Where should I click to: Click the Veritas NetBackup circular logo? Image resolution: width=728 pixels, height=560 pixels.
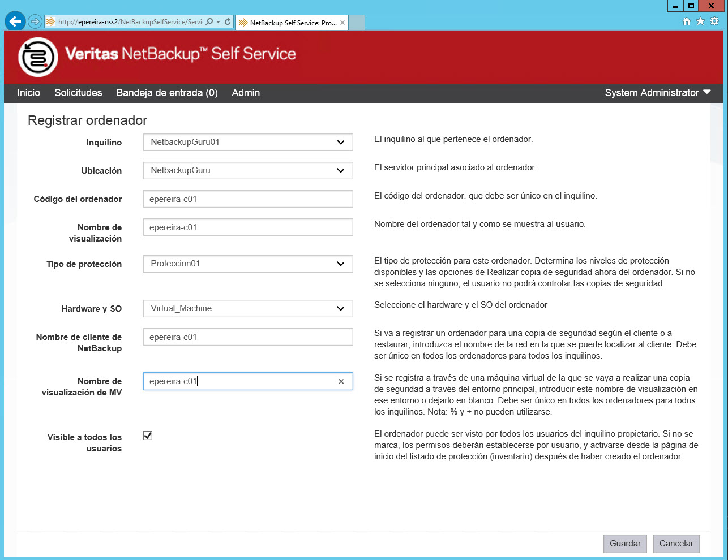38,57
